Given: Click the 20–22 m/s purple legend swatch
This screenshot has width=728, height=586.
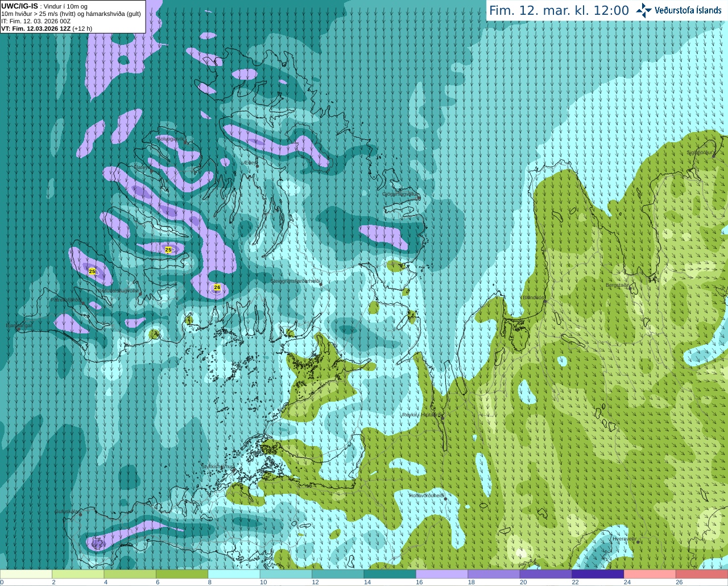Looking at the screenshot, I should pyautogui.click(x=545, y=574).
